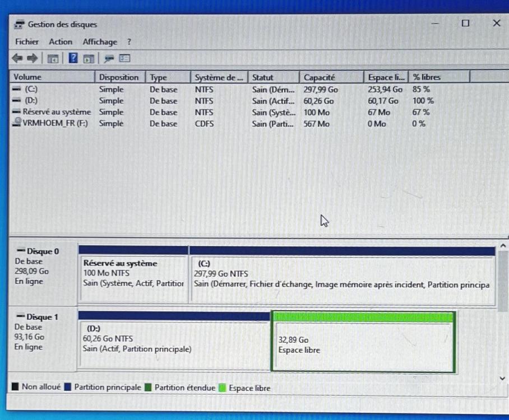Click the refresh disks toolbar icon

click(109, 58)
